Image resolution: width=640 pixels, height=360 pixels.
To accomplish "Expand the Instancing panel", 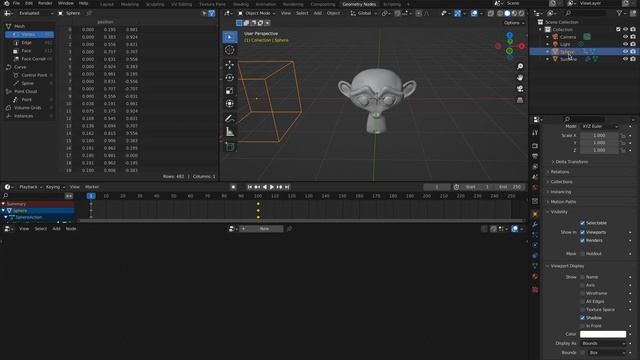I will pos(561,192).
